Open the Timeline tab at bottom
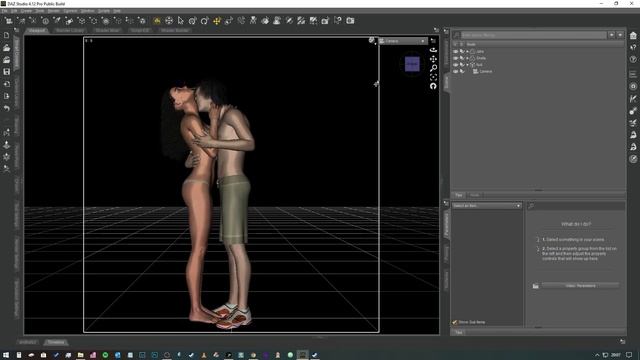 click(x=56, y=342)
